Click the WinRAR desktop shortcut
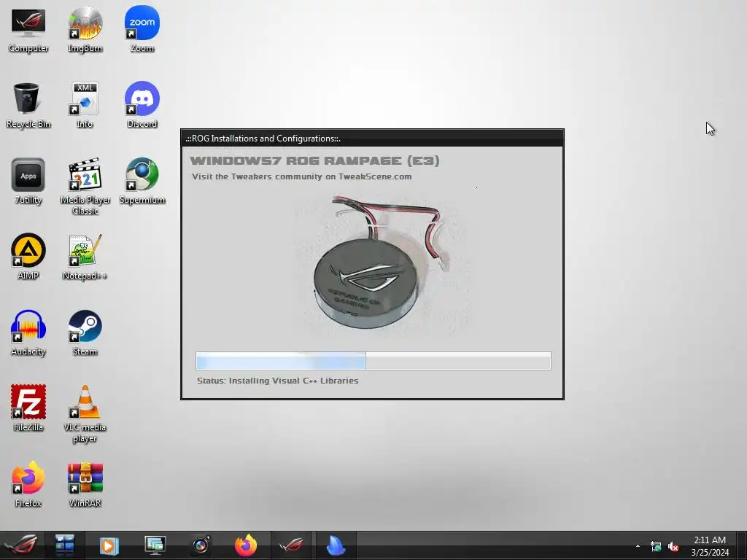 click(x=85, y=484)
